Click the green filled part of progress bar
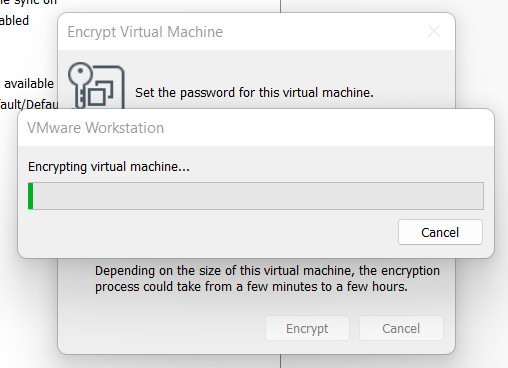The image size is (508, 368). [31, 196]
